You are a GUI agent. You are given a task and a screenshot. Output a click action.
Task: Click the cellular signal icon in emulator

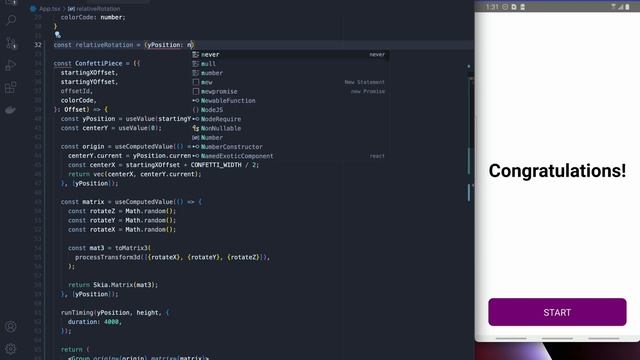pyautogui.click(x=620, y=7)
